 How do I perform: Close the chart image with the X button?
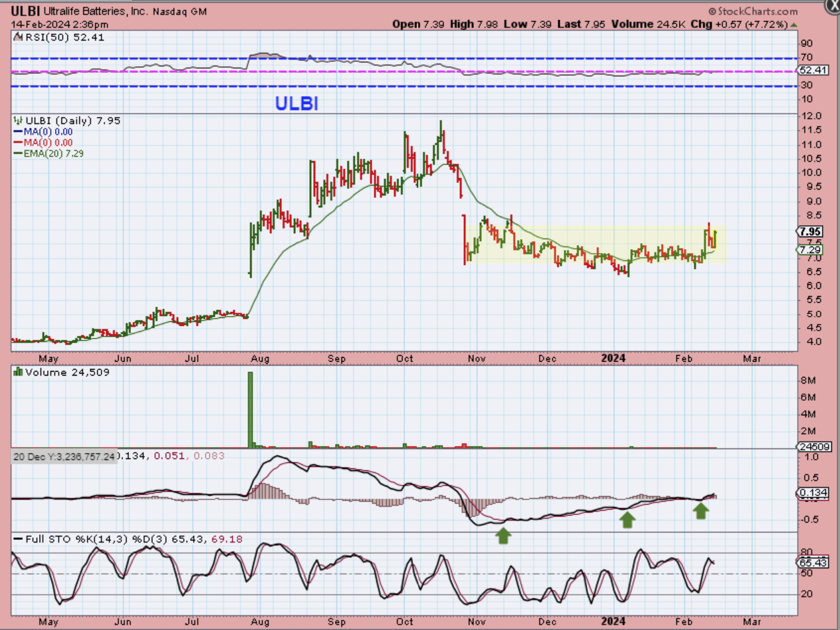click(833, 4)
